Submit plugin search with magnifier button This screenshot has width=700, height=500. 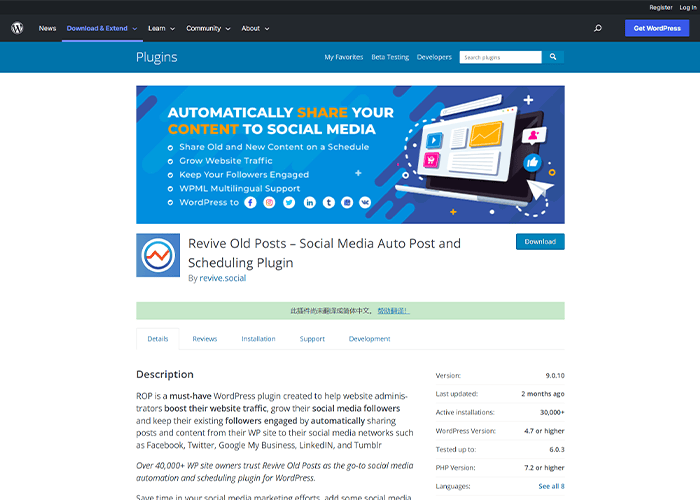(553, 57)
